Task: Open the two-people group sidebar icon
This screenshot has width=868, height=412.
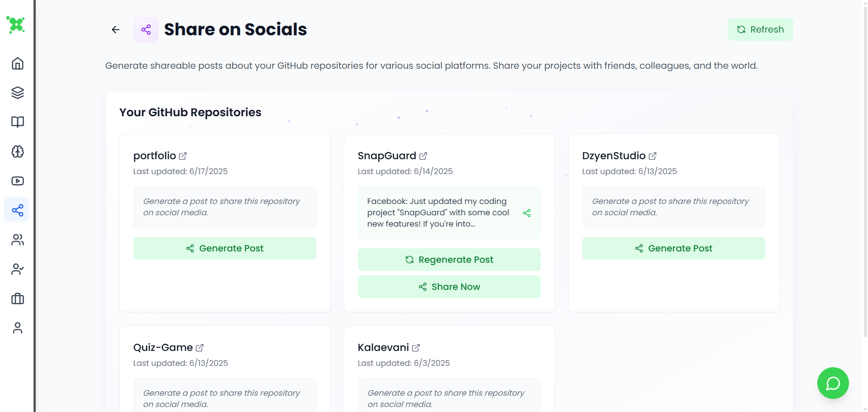Action: 17,240
